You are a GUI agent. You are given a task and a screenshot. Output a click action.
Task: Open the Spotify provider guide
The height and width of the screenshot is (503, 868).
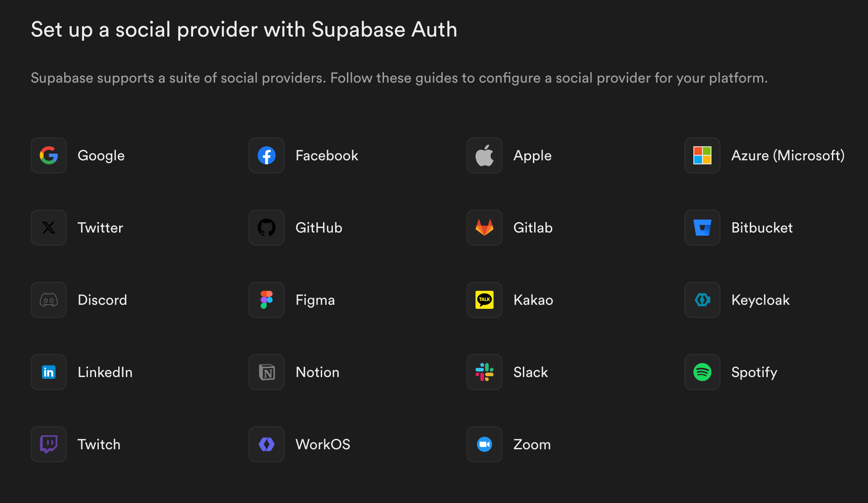(754, 372)
